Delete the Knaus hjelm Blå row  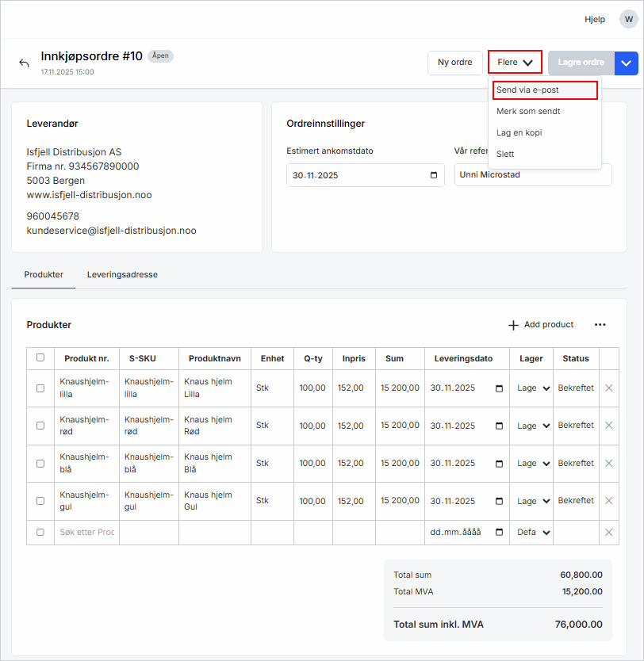point(608,463)
